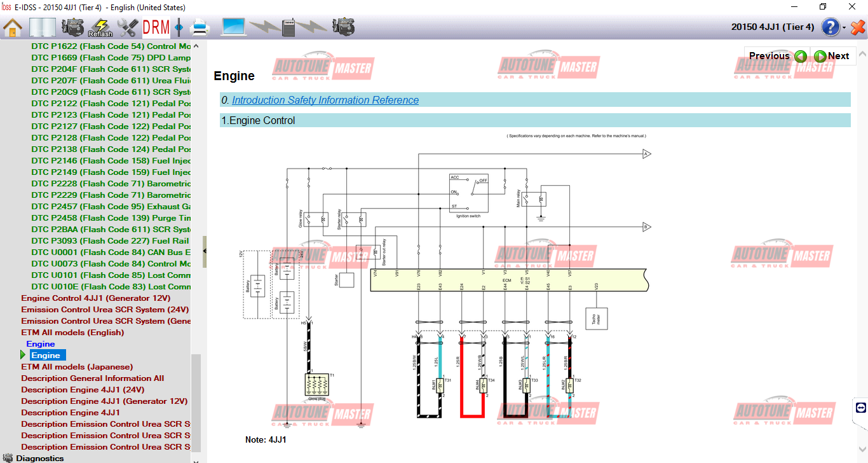
Task: Open Emission Control Urea SCR System (24V)
Action: click(x=104, y=309)
